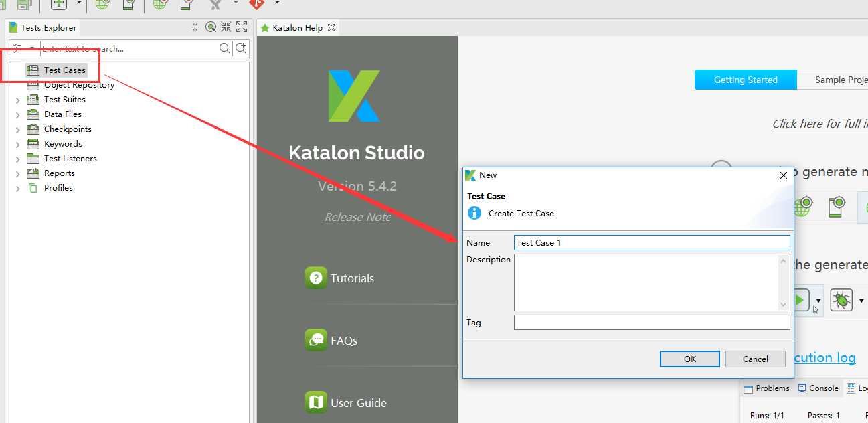Click the link-with-editor target icon in Tests Explorer
This screenshot has height=423, width=868.
pos(211,27)
